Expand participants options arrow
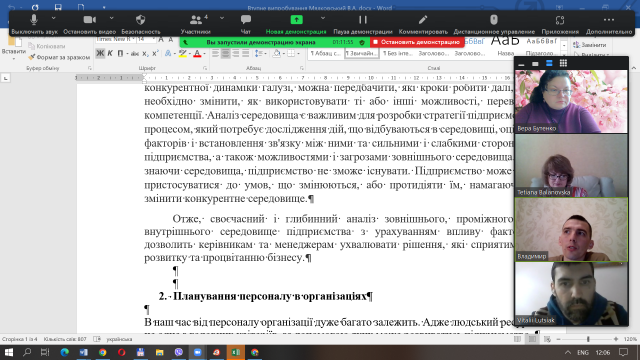This screenshot has height=360, width=640. tap(222, 18)
